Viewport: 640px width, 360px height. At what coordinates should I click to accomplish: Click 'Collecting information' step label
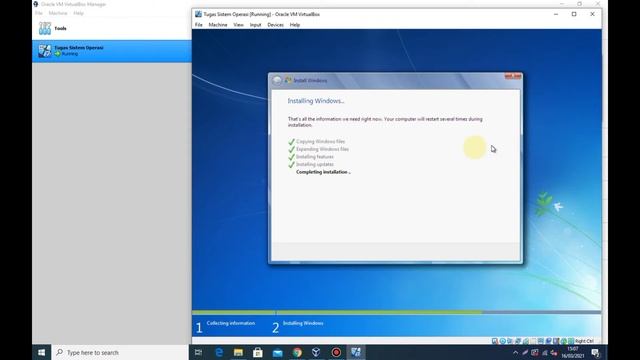pyautogui.click(x=231, y=323)
